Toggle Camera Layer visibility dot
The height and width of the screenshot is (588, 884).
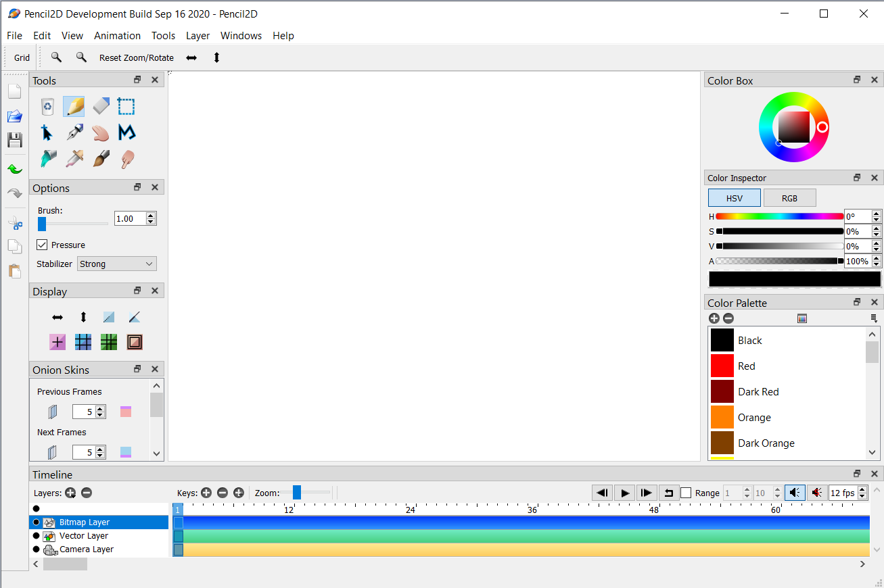37,549
